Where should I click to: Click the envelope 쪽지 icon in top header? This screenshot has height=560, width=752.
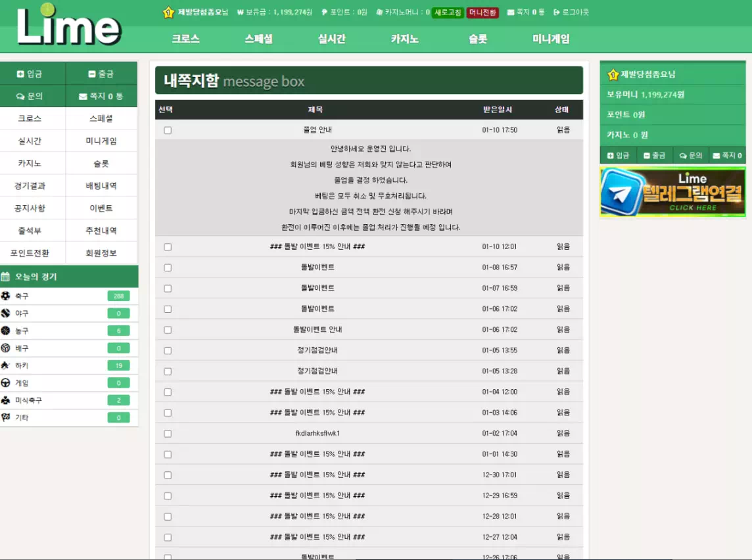coord(511,12)
